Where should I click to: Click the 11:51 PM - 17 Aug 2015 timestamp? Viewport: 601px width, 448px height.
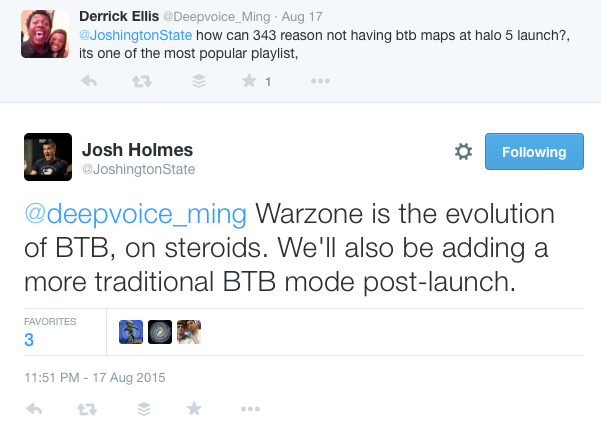click(x=95, y=377)
